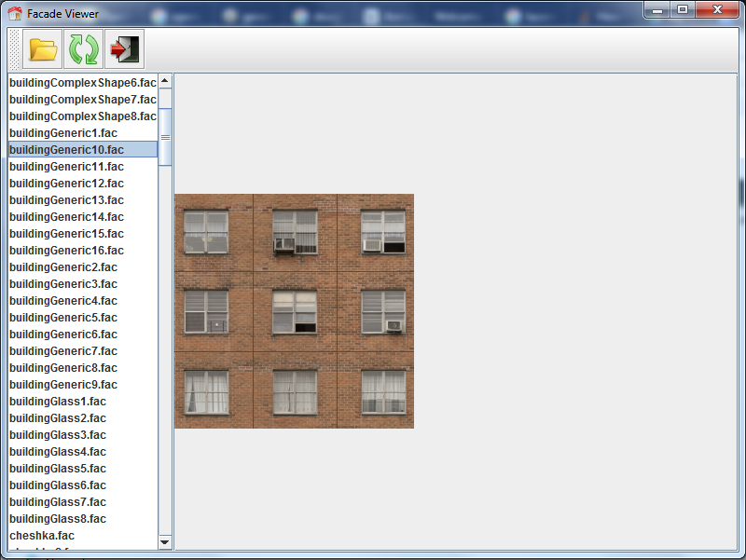Maximize the Facade Viewer window
The height and width of the screenshot is (560, 746).
tap(683, 9)
